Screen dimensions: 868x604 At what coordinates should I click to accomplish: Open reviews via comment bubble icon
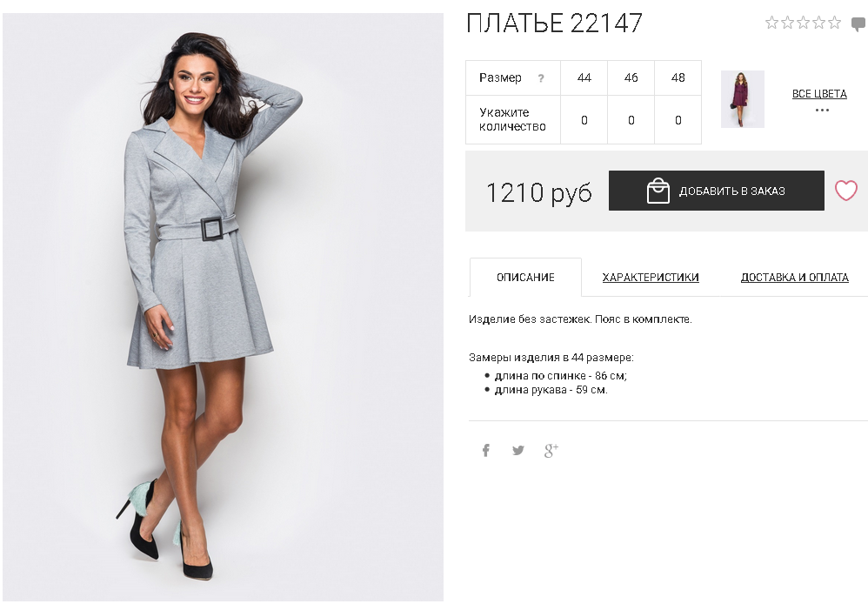point(858,24)
